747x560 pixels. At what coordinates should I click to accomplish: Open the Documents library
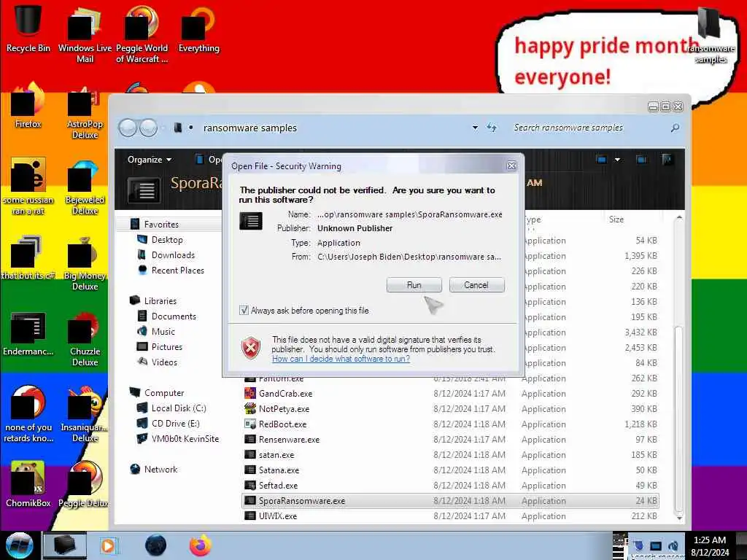tap(174, 316)
